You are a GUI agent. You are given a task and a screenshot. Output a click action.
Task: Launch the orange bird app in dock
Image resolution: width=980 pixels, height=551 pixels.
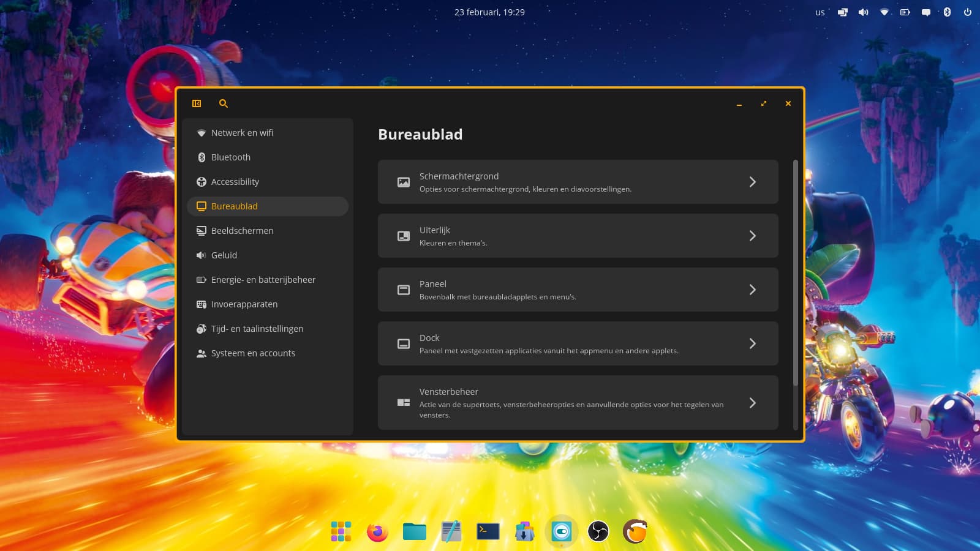click(x=635, y=531)
